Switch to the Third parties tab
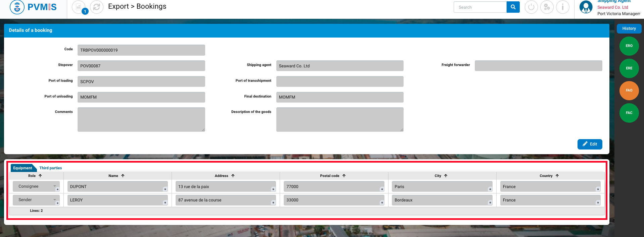 [51, 168]
